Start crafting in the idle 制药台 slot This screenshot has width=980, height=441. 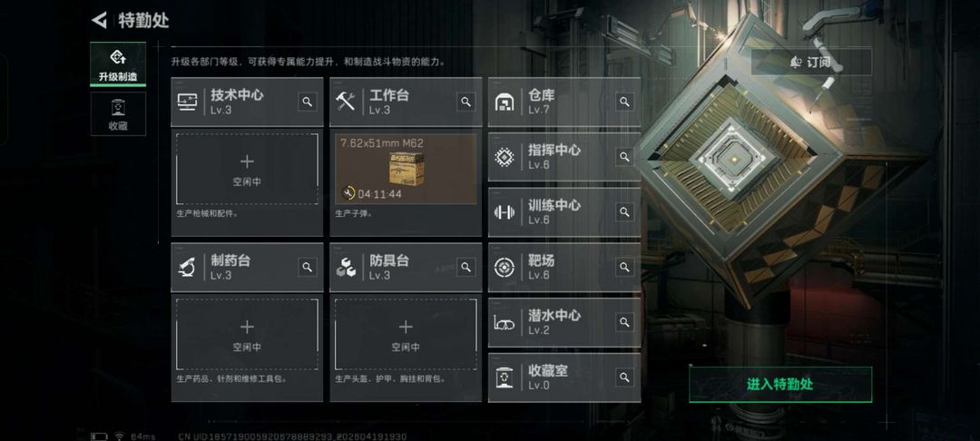(x=247, y=334)
